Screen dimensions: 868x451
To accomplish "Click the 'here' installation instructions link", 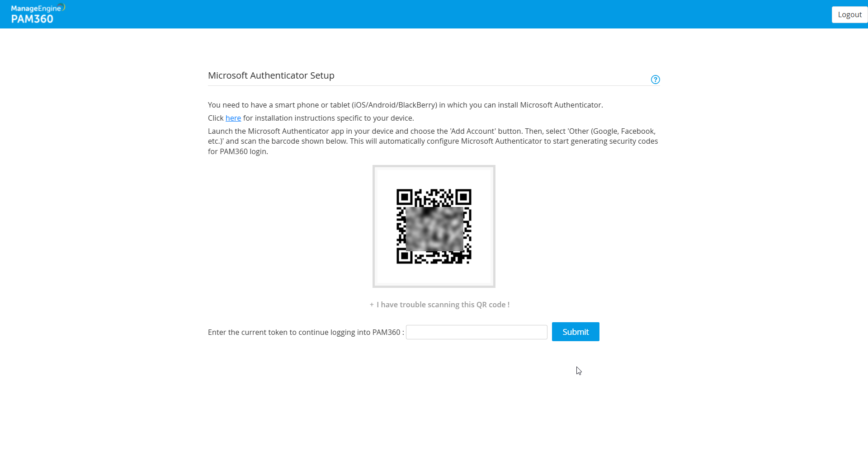I will tap(233, 118).
